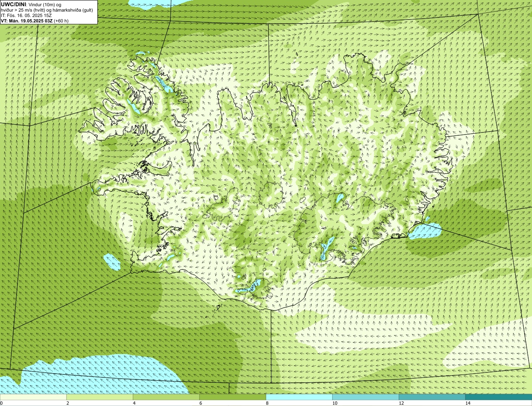532x406 pixels.
Task: Click the '8' label on the wind scale
Action: [x=267, y=403]
